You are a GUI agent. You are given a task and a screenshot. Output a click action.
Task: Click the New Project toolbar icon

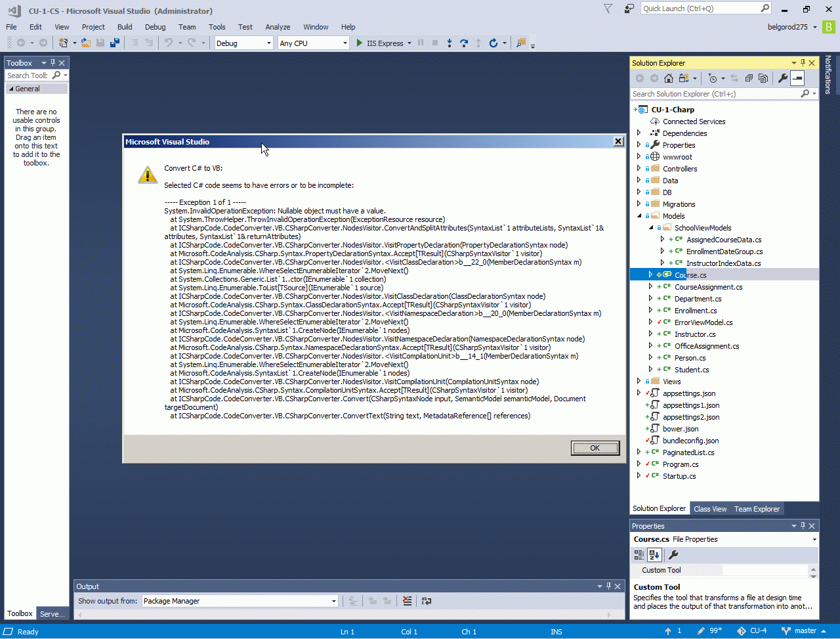[64, 43]
